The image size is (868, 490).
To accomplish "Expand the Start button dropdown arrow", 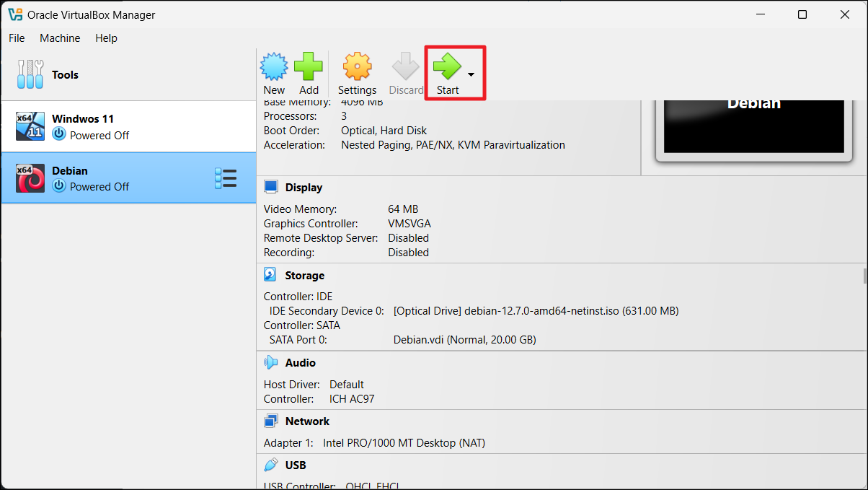I will tap(471, 74).
